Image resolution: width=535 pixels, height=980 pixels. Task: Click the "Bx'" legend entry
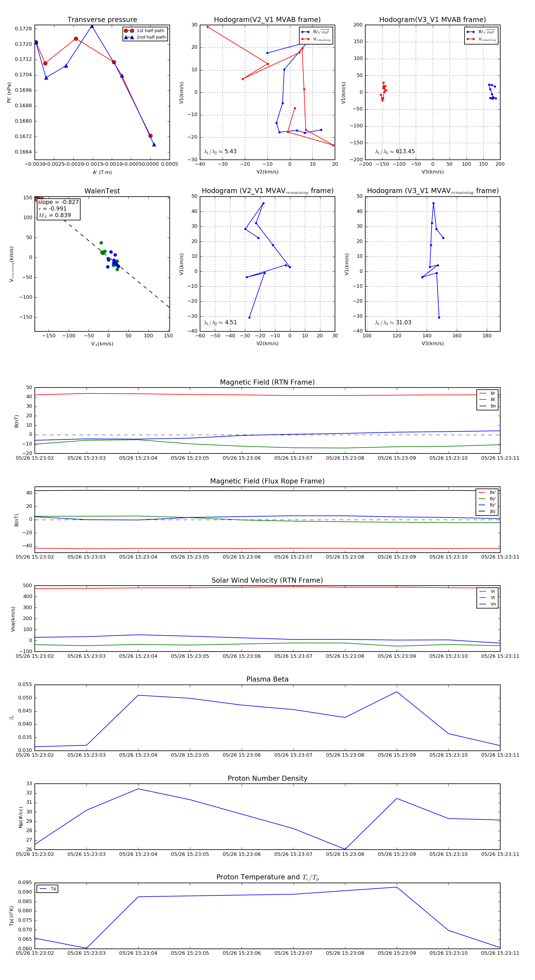click(487, 493)
